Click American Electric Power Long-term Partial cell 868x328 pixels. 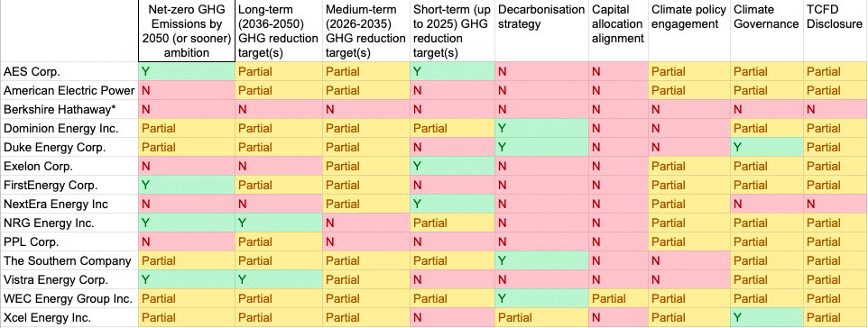(x=279, y=90)
